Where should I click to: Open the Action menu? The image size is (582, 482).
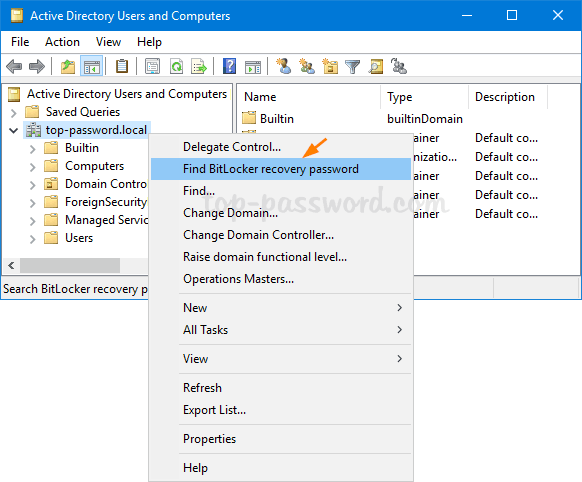click(62, 42)
